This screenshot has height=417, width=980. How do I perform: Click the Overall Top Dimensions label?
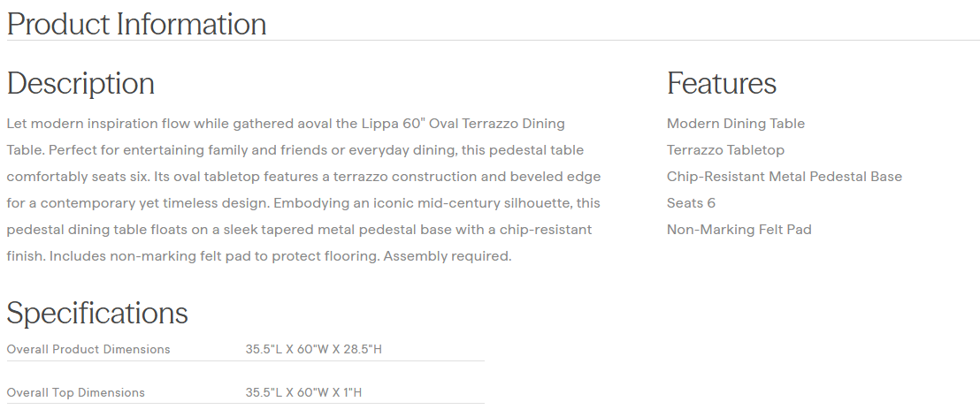pyautogui.click(x=75, y=392)
